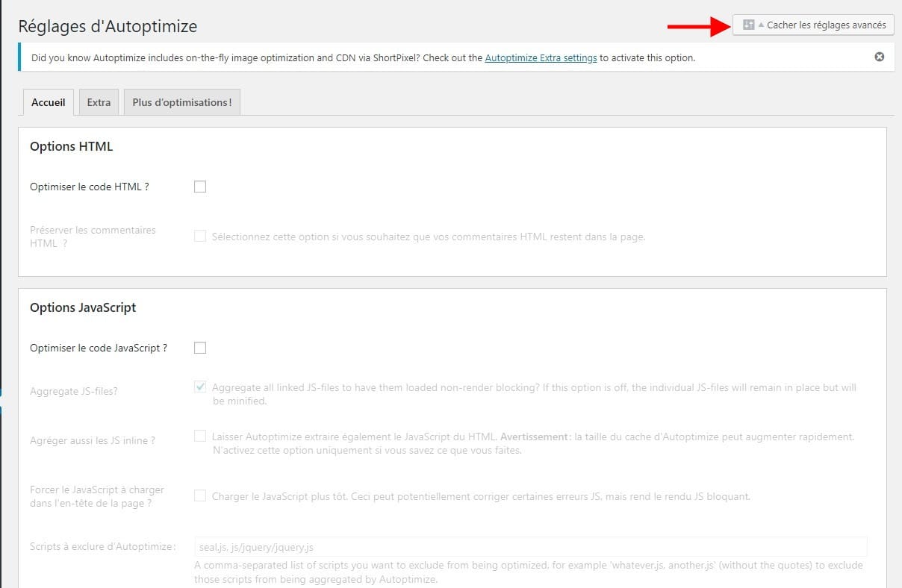Viewport: 902px width, 588px height.
Task: Check the "Préserver les commentaires HTML" box
Action: click(200, 237)
